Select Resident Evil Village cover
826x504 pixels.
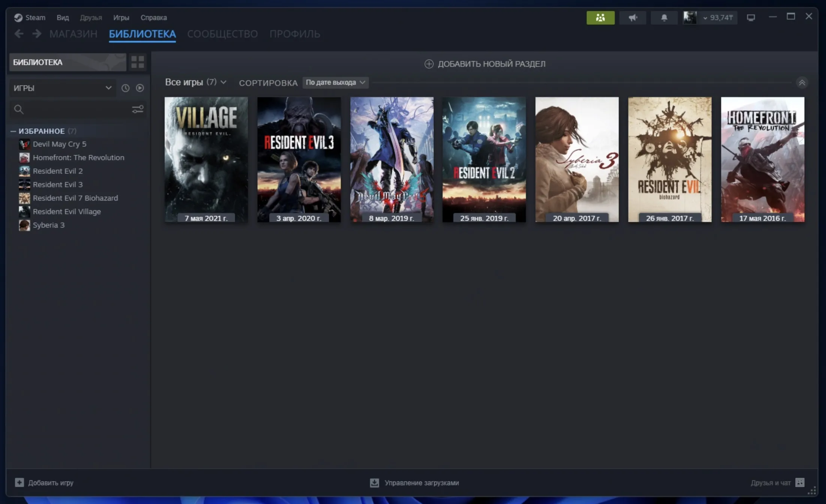pyautogui.click(x=206, y=160)
